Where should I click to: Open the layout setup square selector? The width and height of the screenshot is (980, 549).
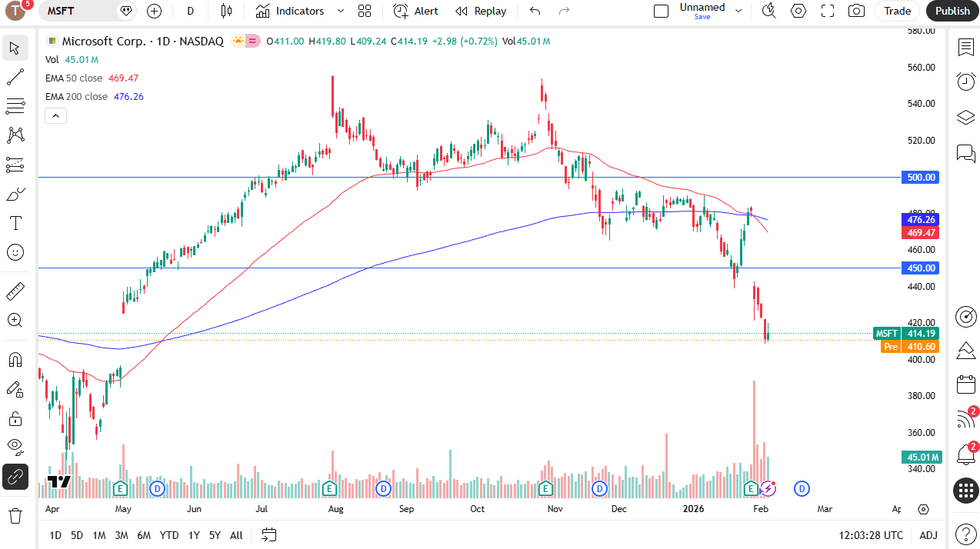click(661, 11)
